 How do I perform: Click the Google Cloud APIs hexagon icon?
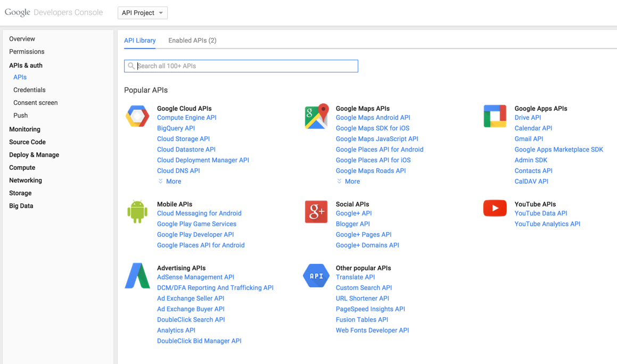(137, 115)
